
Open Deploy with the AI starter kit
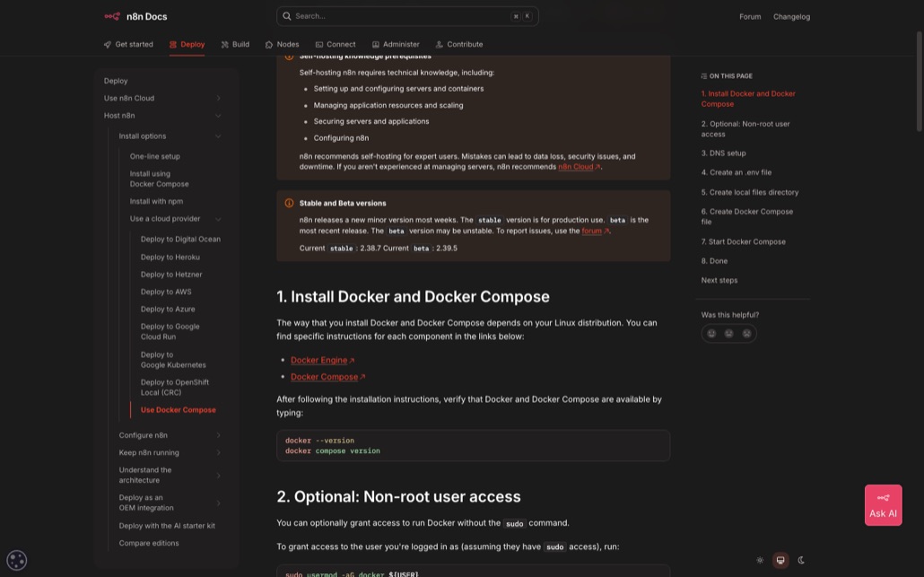click(x=167, y=526)
